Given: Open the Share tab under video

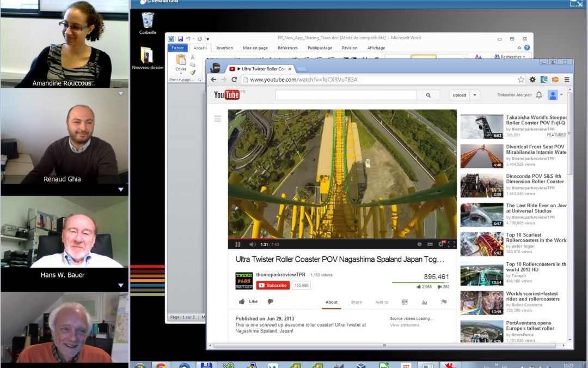Looking at the screenshot, I should click(356, 302).
